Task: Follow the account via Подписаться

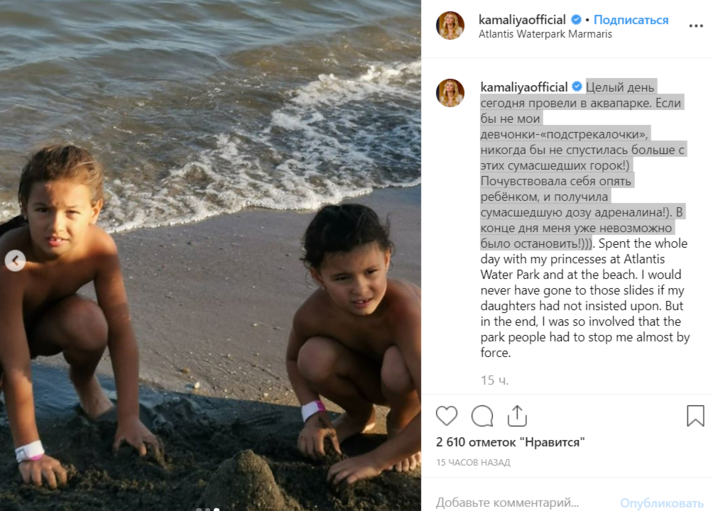Action: coord(633,19)
